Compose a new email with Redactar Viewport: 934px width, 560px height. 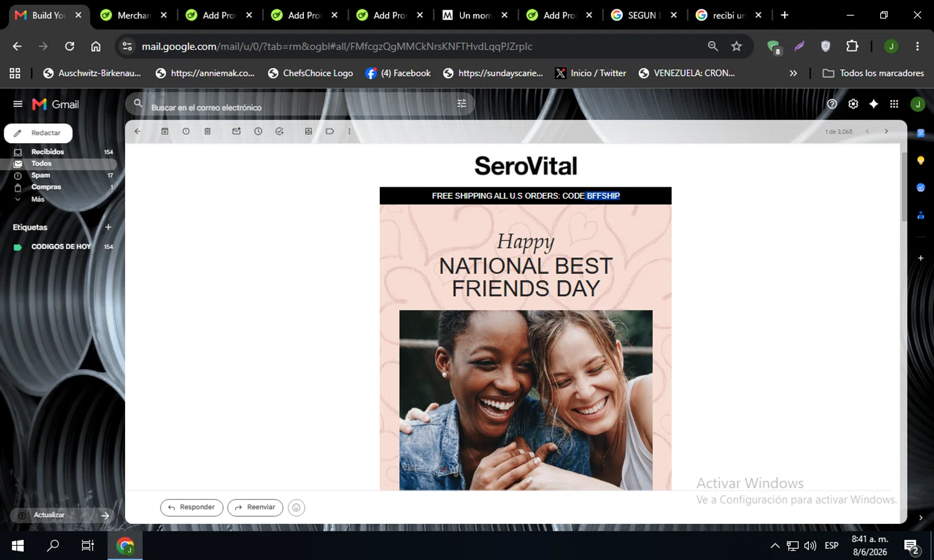(38, 133)
